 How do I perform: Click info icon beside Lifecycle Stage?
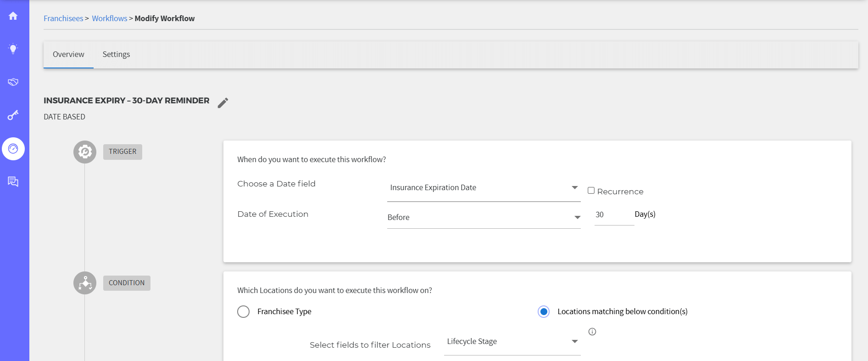point(592,332)
